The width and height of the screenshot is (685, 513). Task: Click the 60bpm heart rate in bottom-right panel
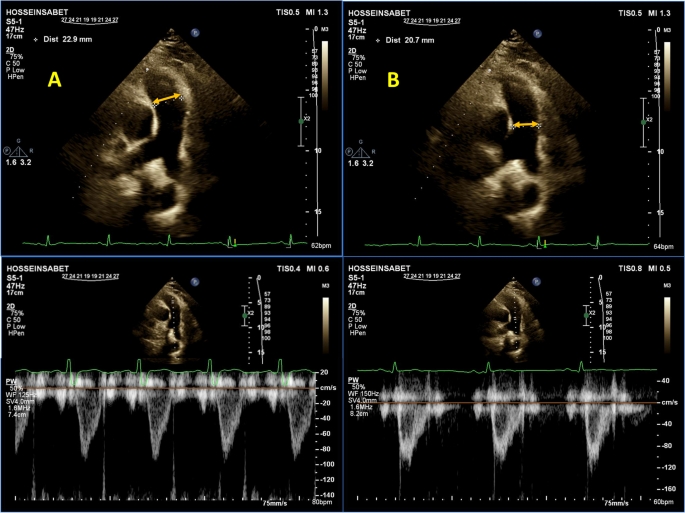tap(664, 502)
